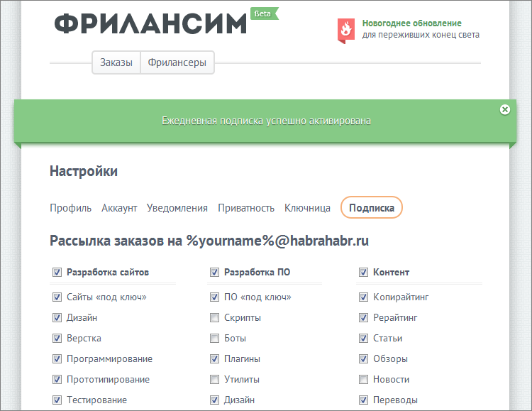
Task: Toggle the Разработка сайтов category checkbox
Action: 57,272
